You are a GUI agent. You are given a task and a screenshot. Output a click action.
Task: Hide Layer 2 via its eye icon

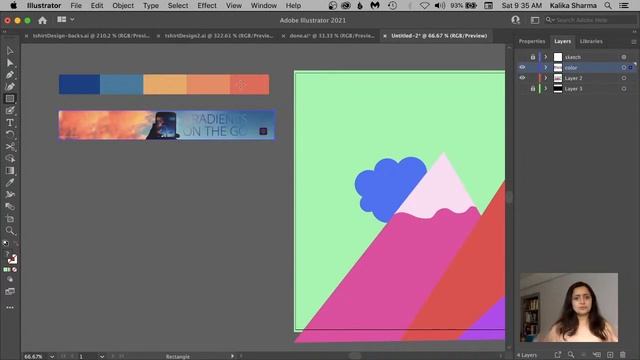[x=522, y=78]
